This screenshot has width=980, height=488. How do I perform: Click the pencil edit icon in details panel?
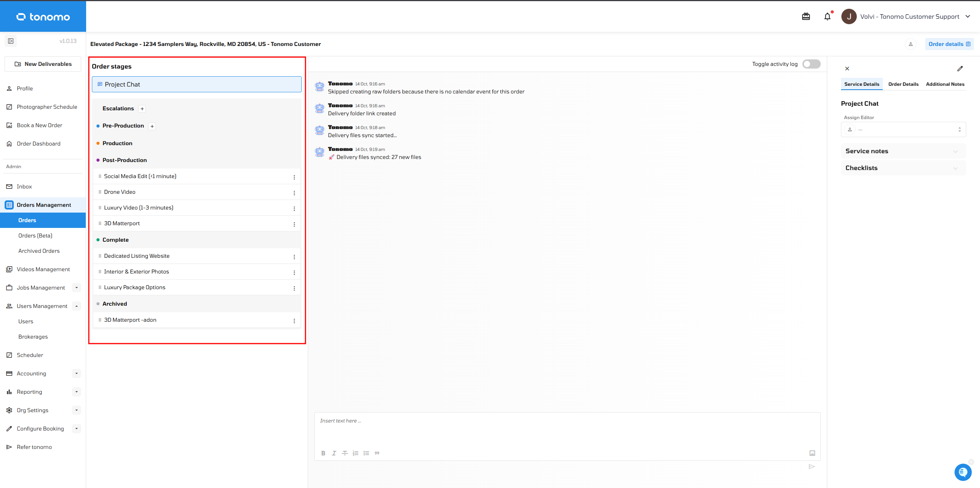[960, 69]
